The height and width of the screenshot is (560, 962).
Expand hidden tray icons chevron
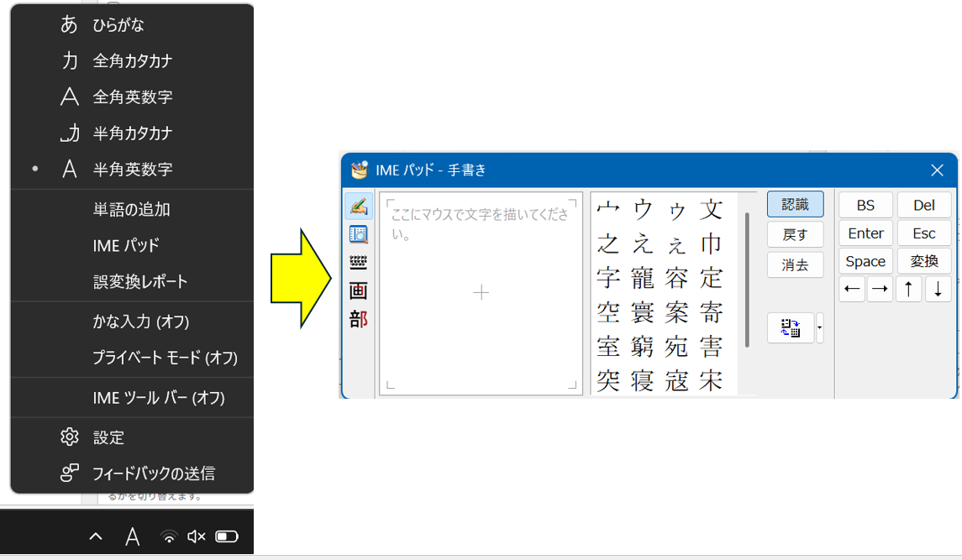96,536
